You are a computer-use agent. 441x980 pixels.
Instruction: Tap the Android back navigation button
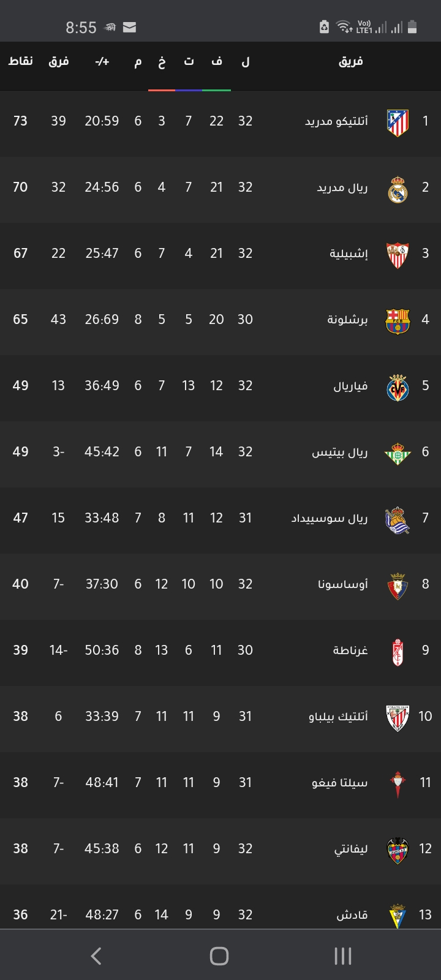96,956
